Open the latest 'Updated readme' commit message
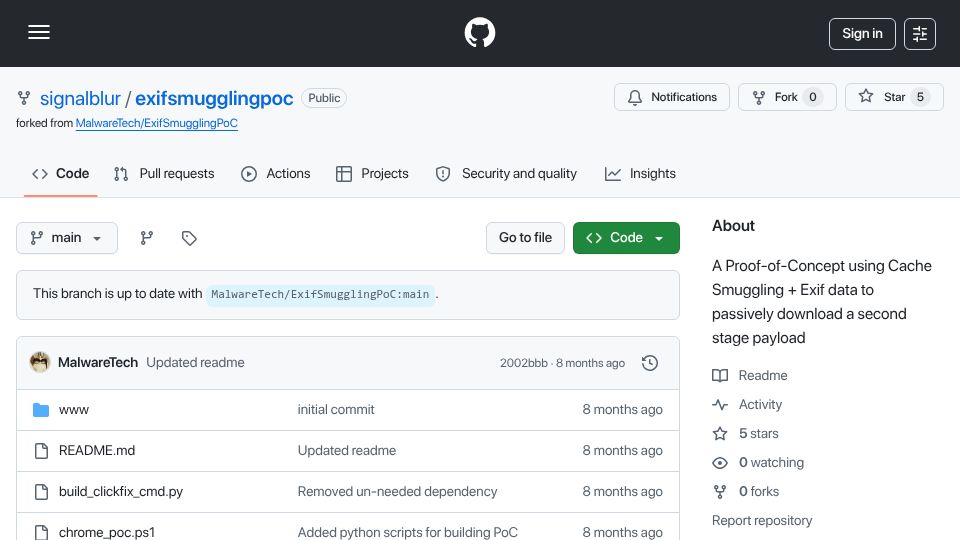The height and width of the screenshot is (540, 960). 195,362
